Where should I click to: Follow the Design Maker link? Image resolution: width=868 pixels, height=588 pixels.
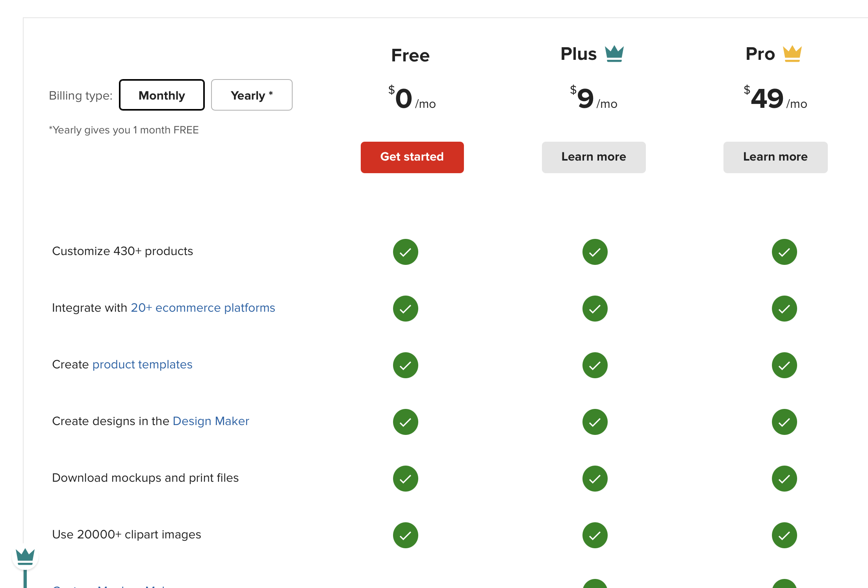point(211,421)
